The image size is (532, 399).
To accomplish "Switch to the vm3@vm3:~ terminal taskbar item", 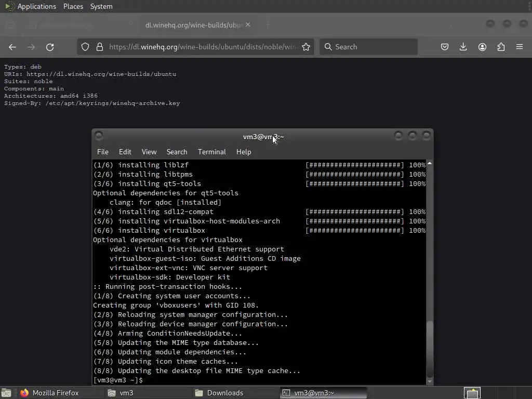I will 324,393.
